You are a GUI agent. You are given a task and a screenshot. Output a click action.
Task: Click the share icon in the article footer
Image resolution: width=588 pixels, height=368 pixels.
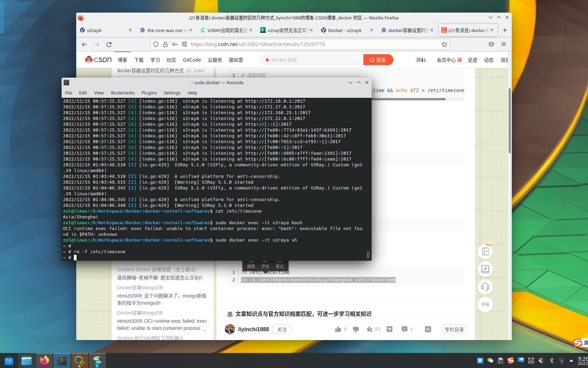click(x=428, y=329)
